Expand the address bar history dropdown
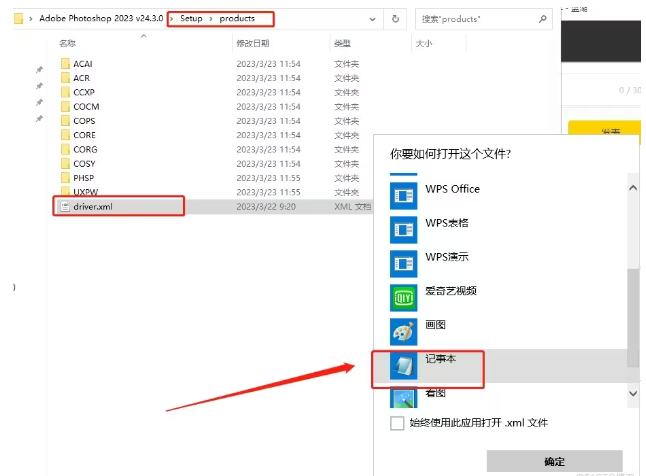Screen dimensions: 646x476 372,19
